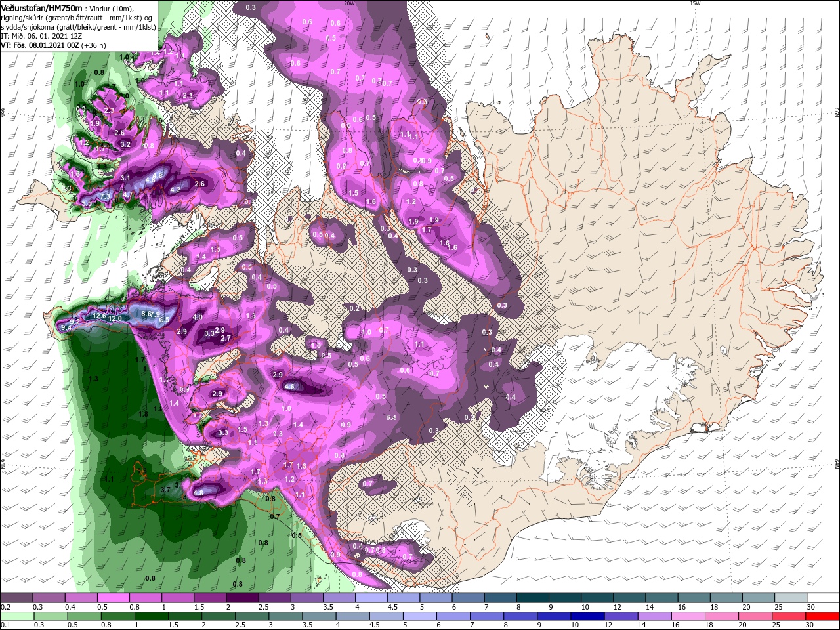Click the 'slydda/snjókoma' legend description line
This screenshot has width=840, height=630.
78,27
